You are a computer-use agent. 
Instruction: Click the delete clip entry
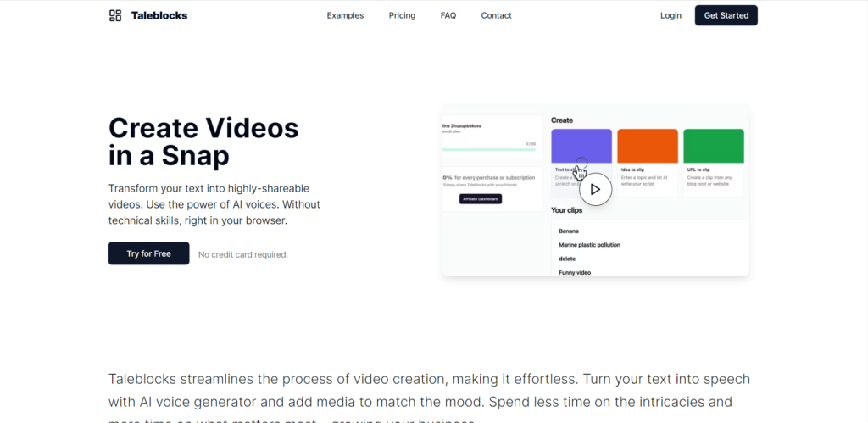click(x=567, y=259)
